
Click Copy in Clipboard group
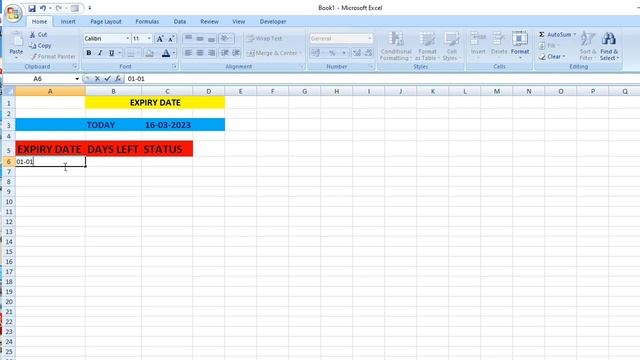pos(40,46)
